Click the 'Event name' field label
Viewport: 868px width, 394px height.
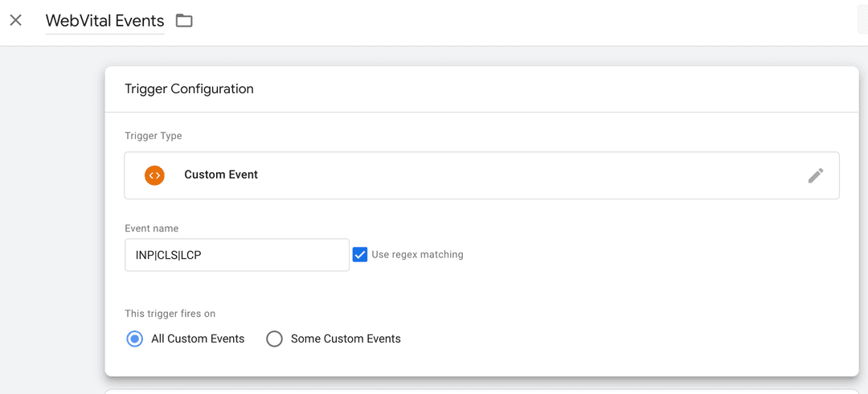(152, 228)
